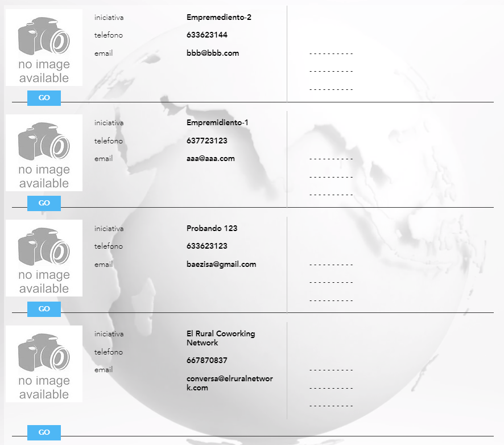This screenshot has height=445, width=504.
Task: Click the email baezisa@gmail.com
Action: pyautogui.click(x=221, y=264)
